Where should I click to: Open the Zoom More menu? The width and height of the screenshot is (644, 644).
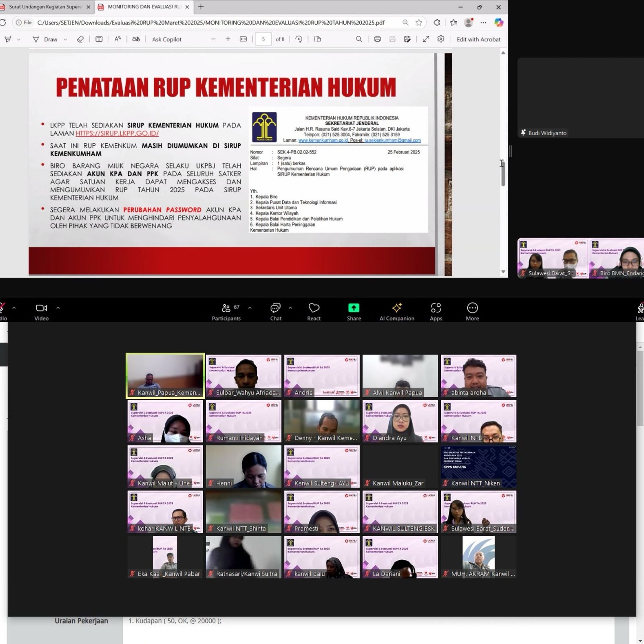point(472,312)
